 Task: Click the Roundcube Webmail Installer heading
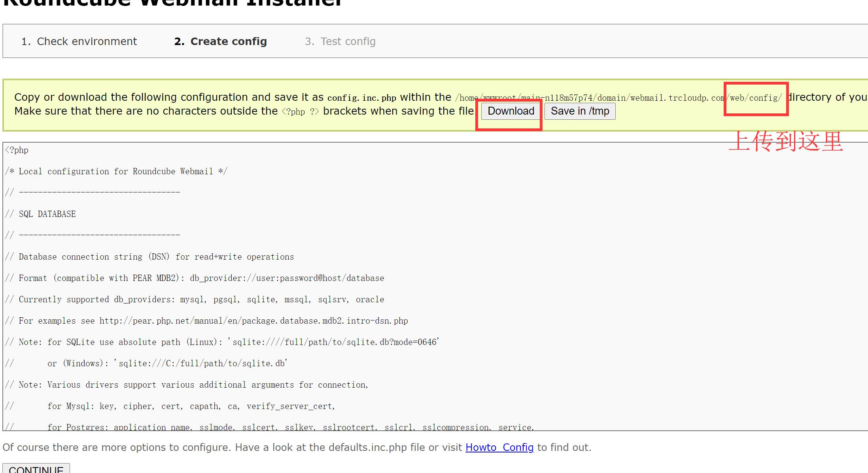click(x=172, y=3)
